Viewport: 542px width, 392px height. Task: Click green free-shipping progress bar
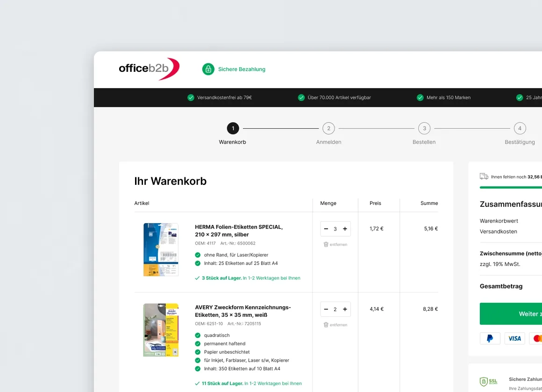(511, 187)
